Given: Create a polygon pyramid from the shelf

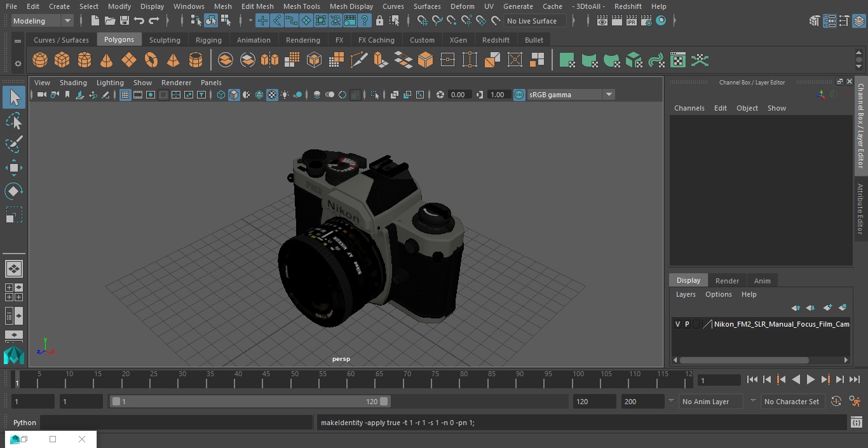Looking at the screenshot, I should [173, 60].
